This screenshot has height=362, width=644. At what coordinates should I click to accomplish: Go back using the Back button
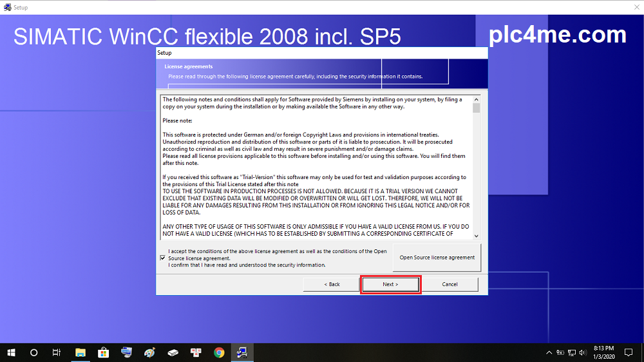coord(331,284)
